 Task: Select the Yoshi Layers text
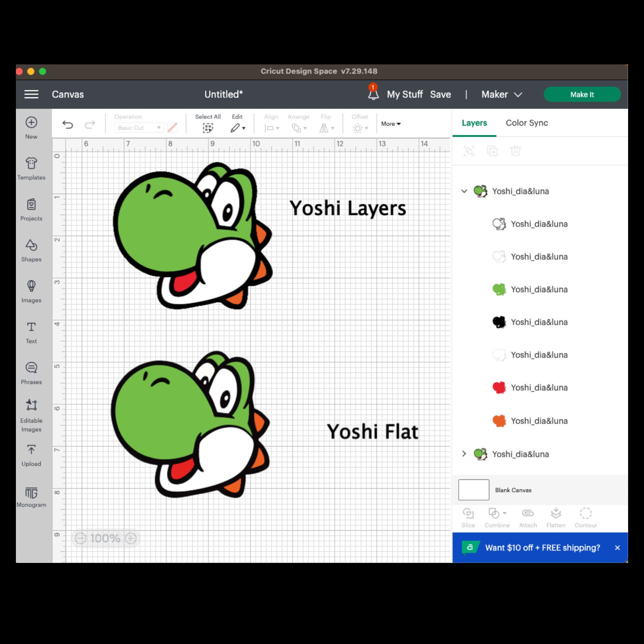click(x=348, y=209)
